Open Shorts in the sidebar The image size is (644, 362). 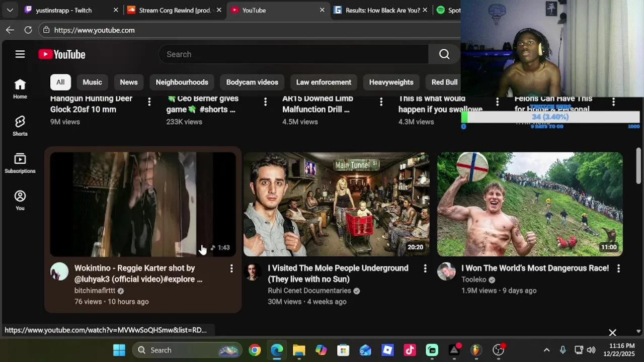(20, 126)
